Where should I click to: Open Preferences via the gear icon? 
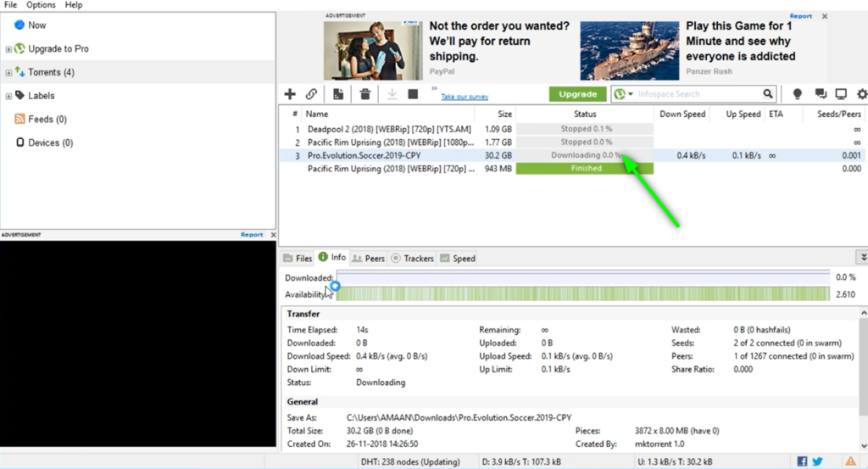click(862, 94)
